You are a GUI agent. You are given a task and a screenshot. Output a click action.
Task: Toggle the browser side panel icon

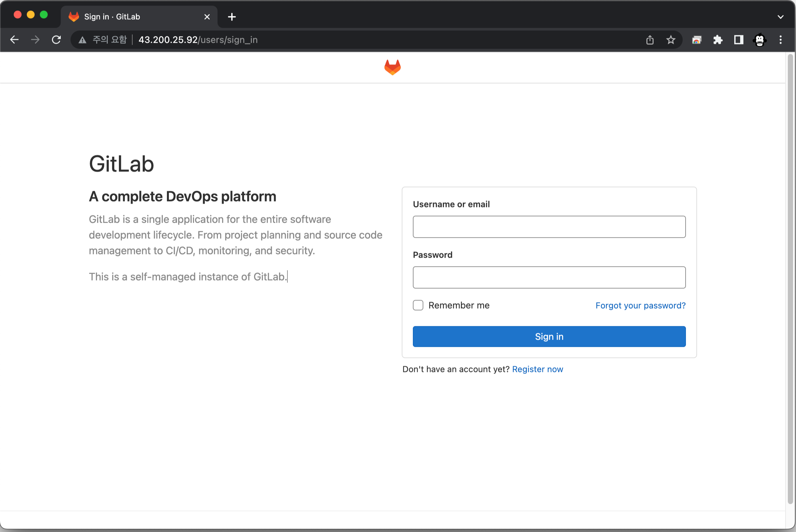pyautogui.click(x=739, y=40)
